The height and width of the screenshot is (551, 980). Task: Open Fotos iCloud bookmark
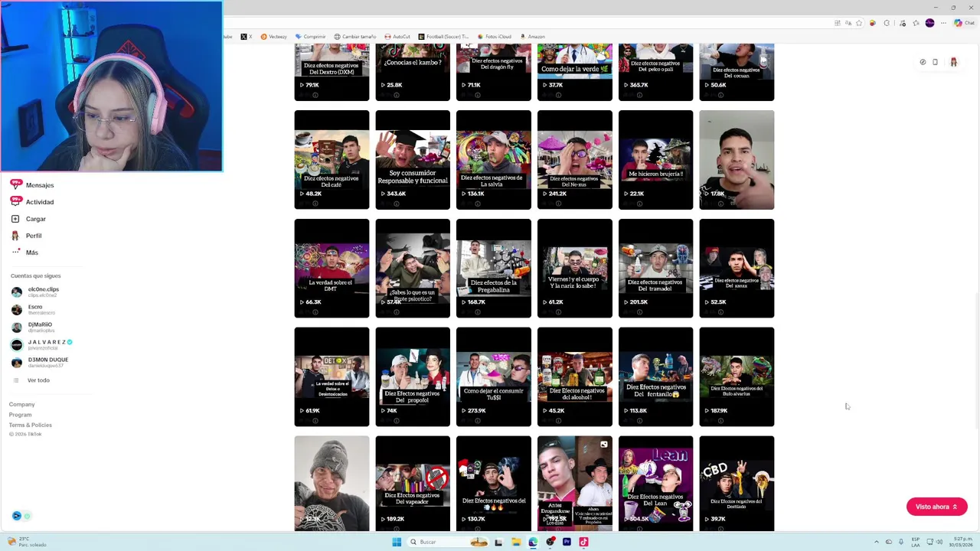pos(494,36)
